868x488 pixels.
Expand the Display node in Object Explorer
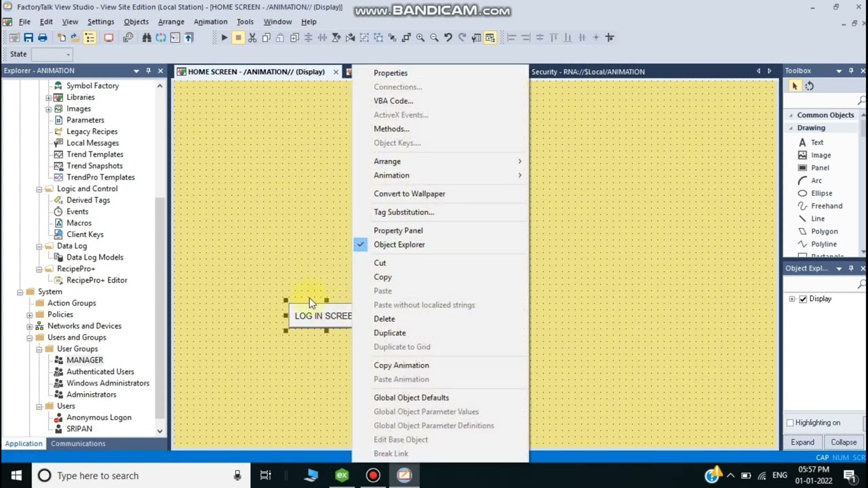792,299
